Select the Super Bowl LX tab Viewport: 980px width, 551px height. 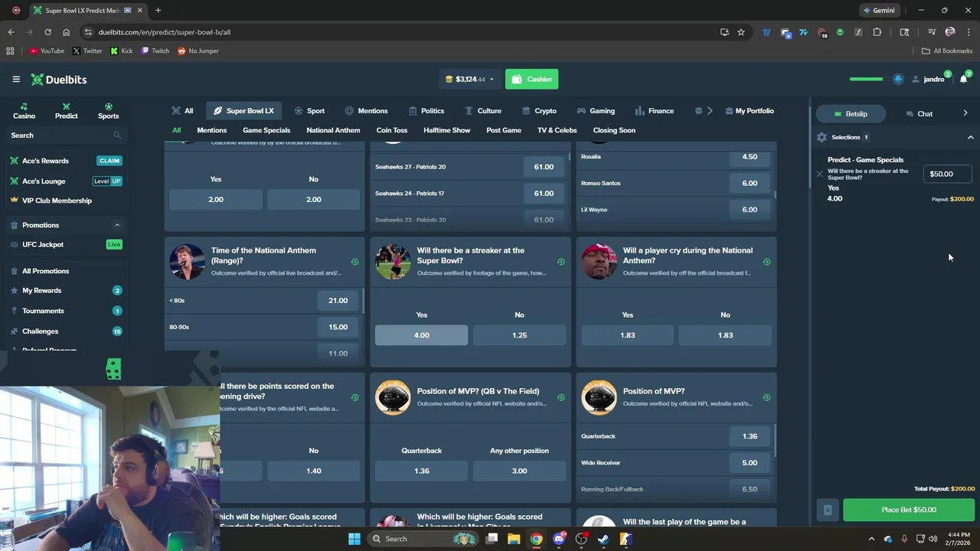tap(243, 111)
